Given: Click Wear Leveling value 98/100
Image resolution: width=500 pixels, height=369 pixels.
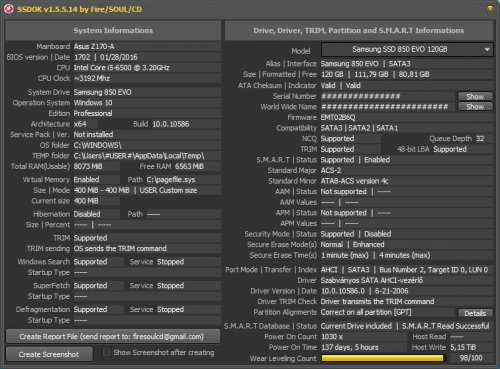Looking at the screenshot, I should pyautogui.click(x=471, y=358).
